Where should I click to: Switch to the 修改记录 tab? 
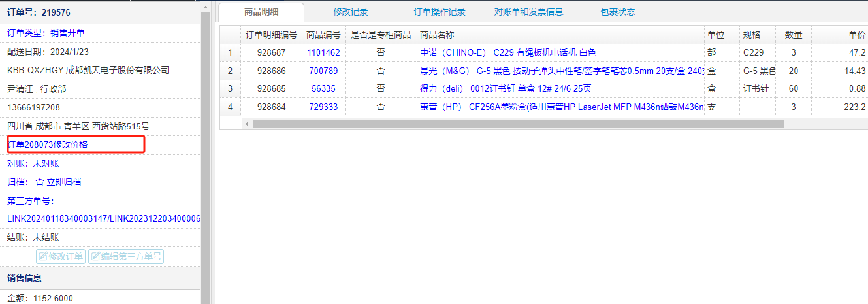pos(350,12)
